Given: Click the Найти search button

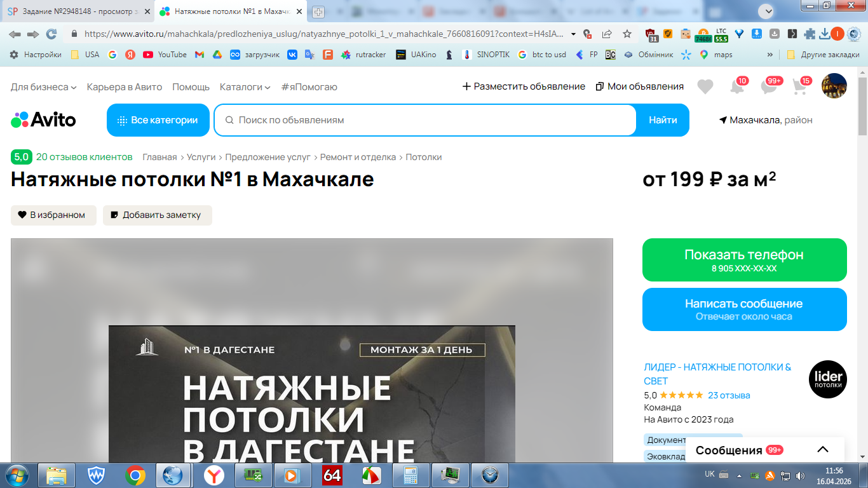Looking at the screenshot, I should [x=663, y=120].
